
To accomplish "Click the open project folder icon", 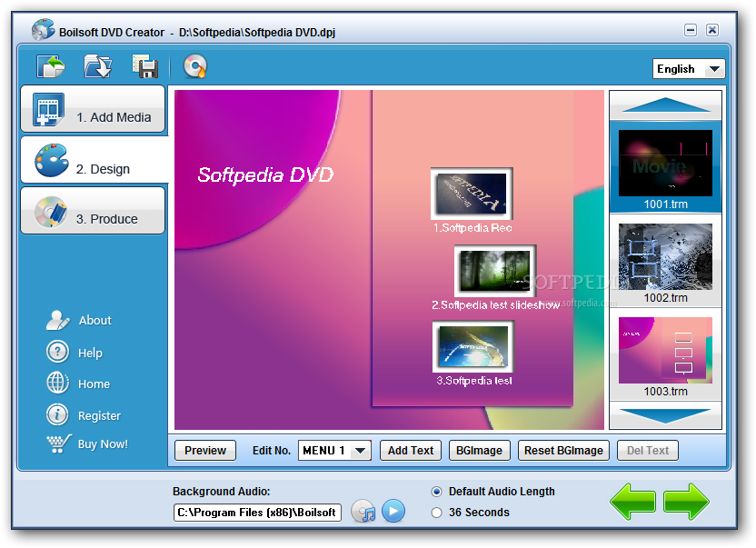I will 98,66.
